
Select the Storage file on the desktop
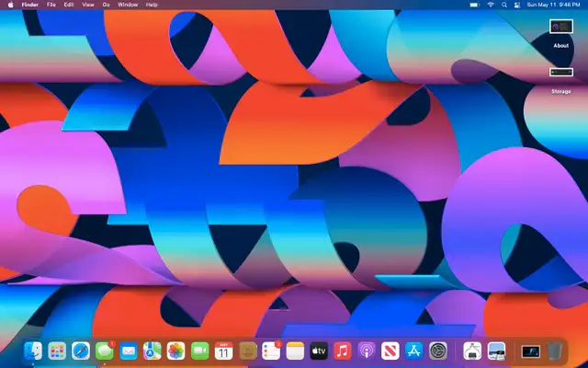click(x=560, y=73)
